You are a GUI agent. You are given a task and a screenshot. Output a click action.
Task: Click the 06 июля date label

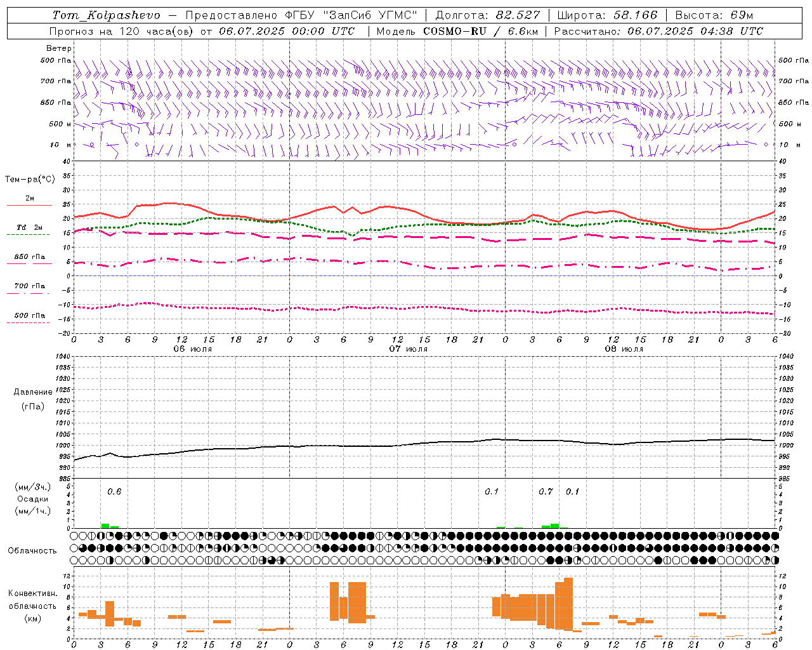[193, 349]
